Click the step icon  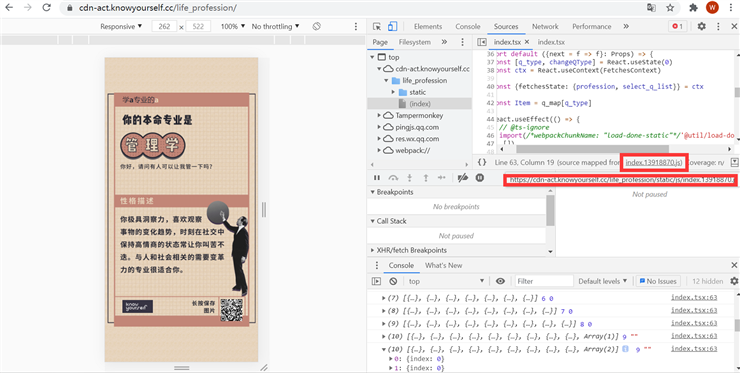pos(442,178)
